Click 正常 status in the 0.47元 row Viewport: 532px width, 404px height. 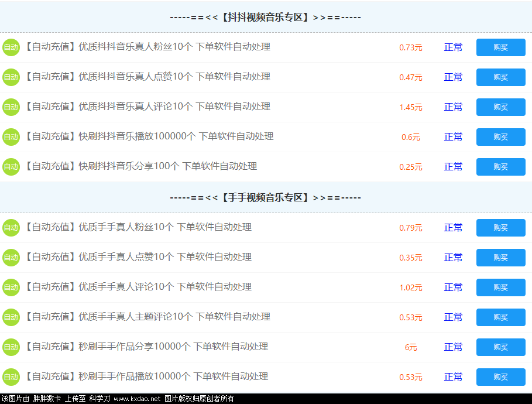(x=454, y=77)
